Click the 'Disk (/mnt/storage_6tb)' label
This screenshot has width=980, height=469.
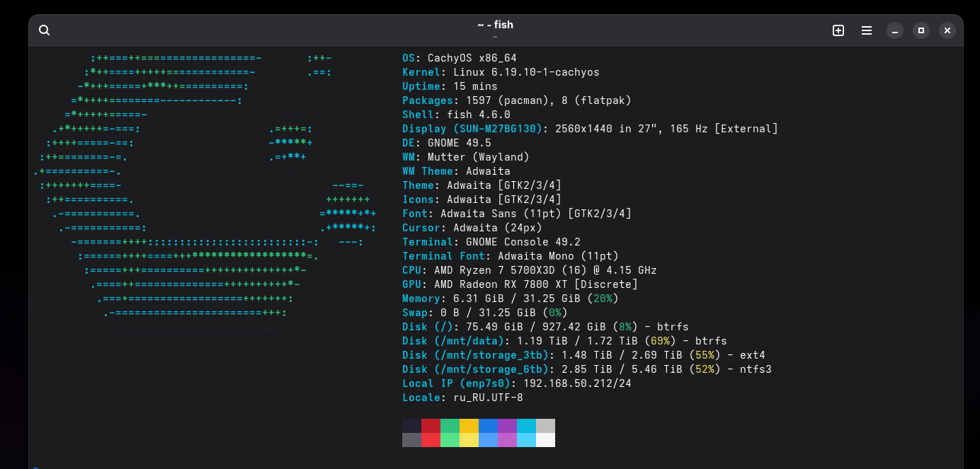[475, 369]
